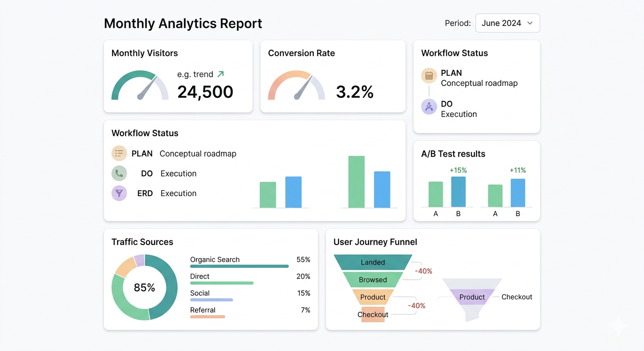Click the purple funnel icon beside ERD
Screen dimensions: 644x351
coord(119,193)
